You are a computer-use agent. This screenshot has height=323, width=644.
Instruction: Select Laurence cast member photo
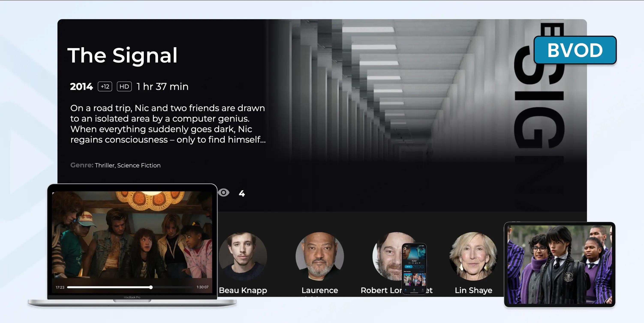pos(320,256)
